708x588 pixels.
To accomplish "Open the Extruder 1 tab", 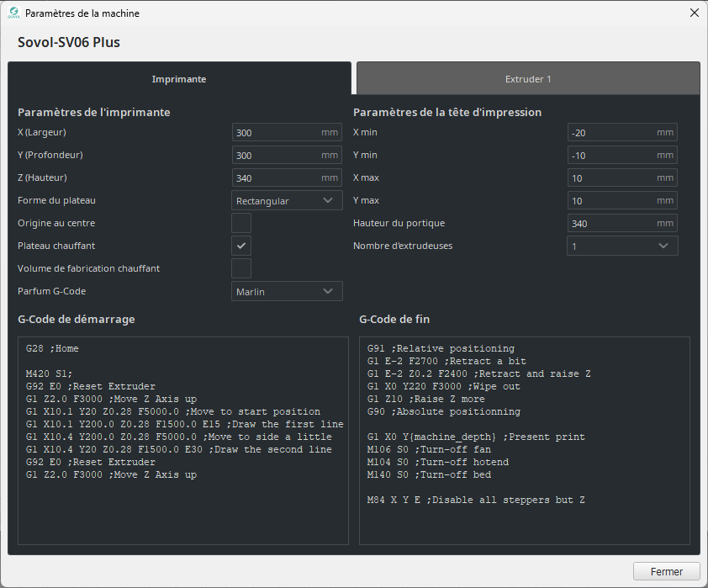I will (x=528, y=79).
